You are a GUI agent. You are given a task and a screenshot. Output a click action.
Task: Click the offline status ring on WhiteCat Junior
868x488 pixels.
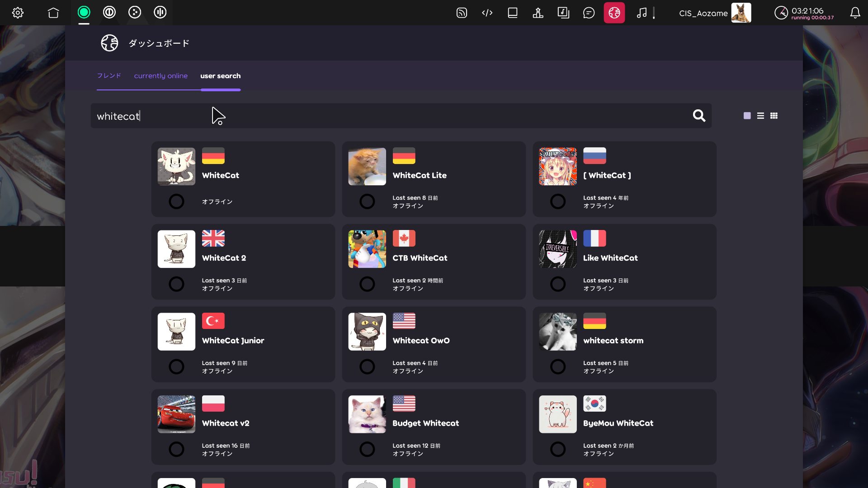pyautogui.click(x=176, y=367)
